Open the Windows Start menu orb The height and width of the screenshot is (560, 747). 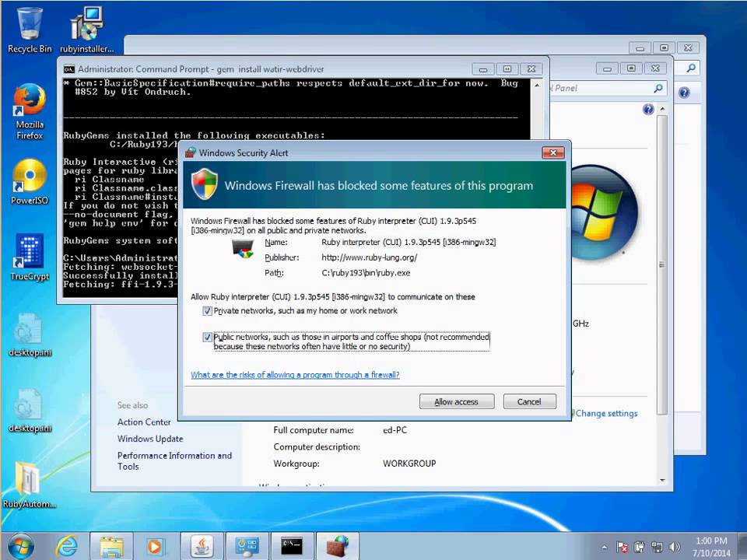(x=21, y=546)
